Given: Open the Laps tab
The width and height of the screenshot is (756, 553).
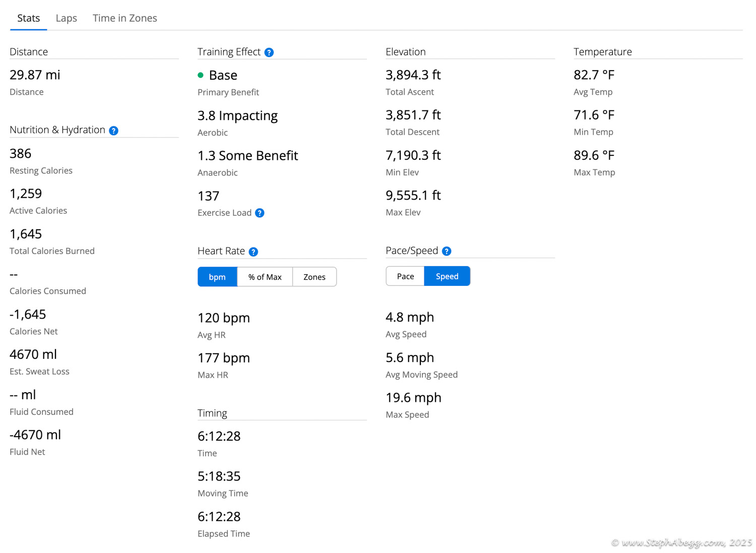Looking at the screenshot, I should click(x=67, y=18).
